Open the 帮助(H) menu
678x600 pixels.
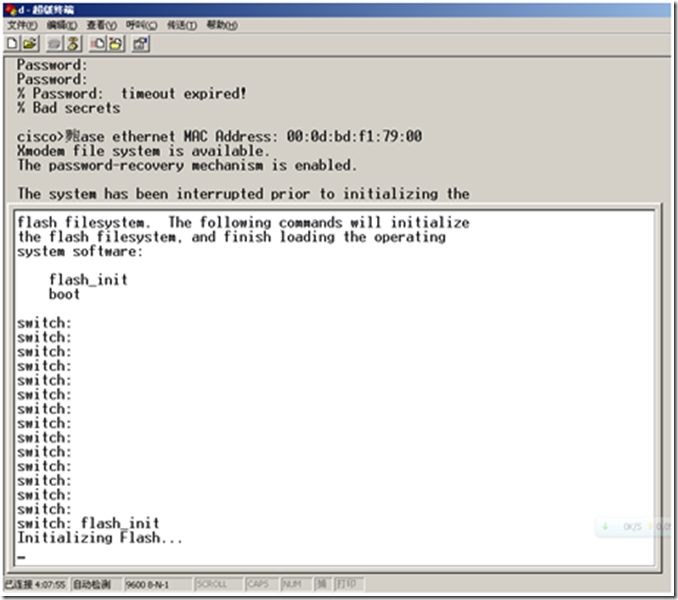(x=222, y=26)
